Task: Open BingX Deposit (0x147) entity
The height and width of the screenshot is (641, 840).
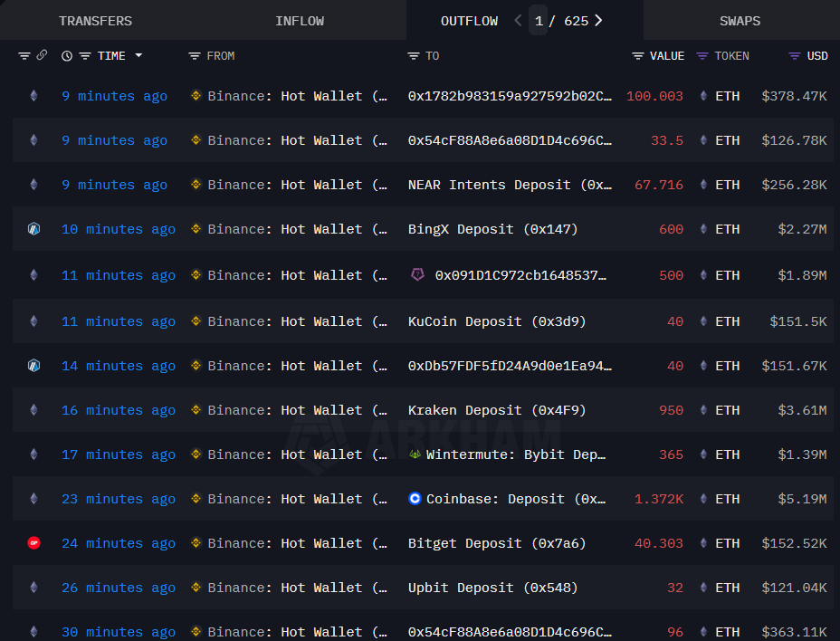Action: 492,229
